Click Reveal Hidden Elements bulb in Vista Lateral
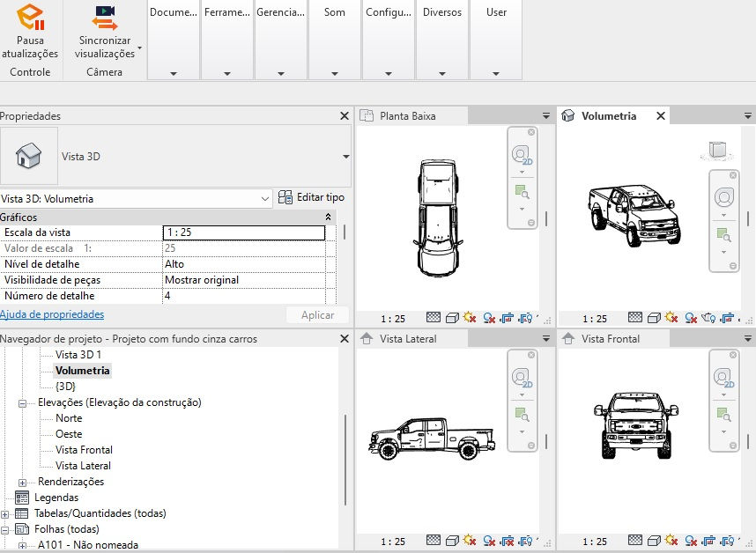This screenshot has width=756, height=553. (x=525, y=543)
